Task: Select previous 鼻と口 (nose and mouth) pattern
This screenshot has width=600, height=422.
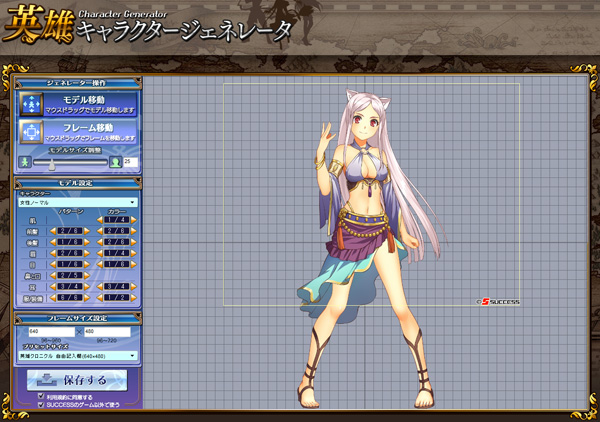Action: click(x=53, y=275)
